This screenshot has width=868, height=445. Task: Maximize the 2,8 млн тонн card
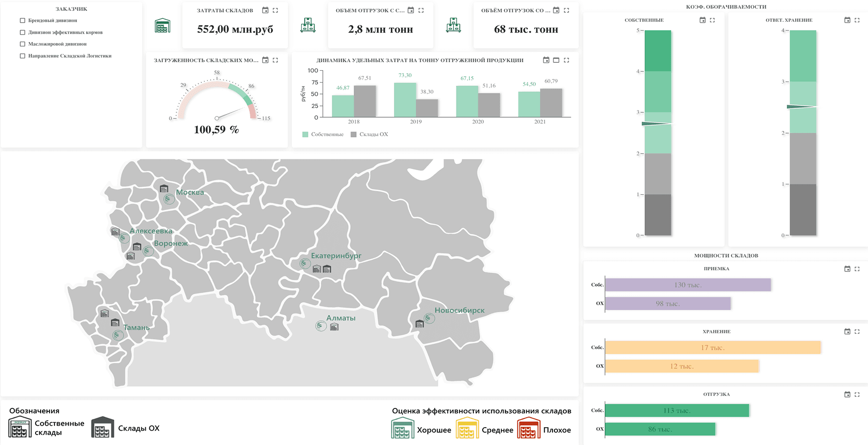point(421,10)
